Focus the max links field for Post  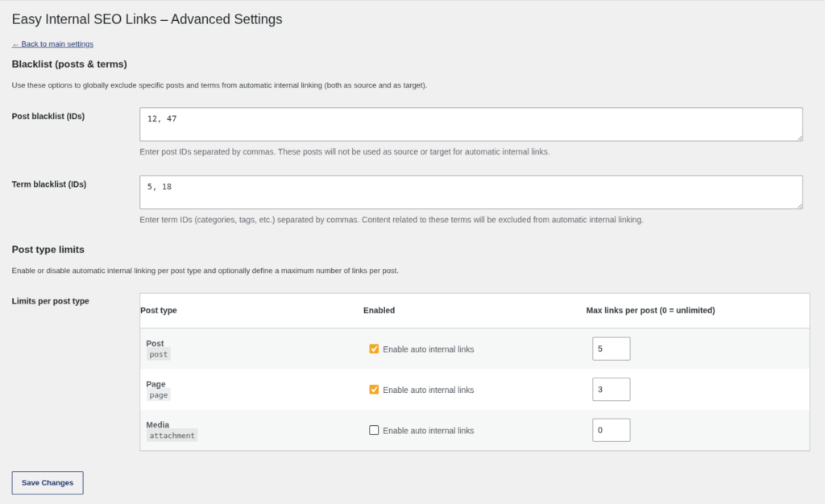coord(611,349)
